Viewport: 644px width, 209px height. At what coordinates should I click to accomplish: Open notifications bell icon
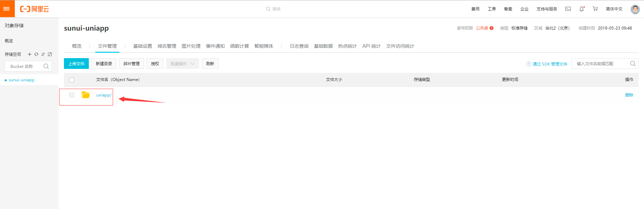pyautogui.click(x=582, y=9)
